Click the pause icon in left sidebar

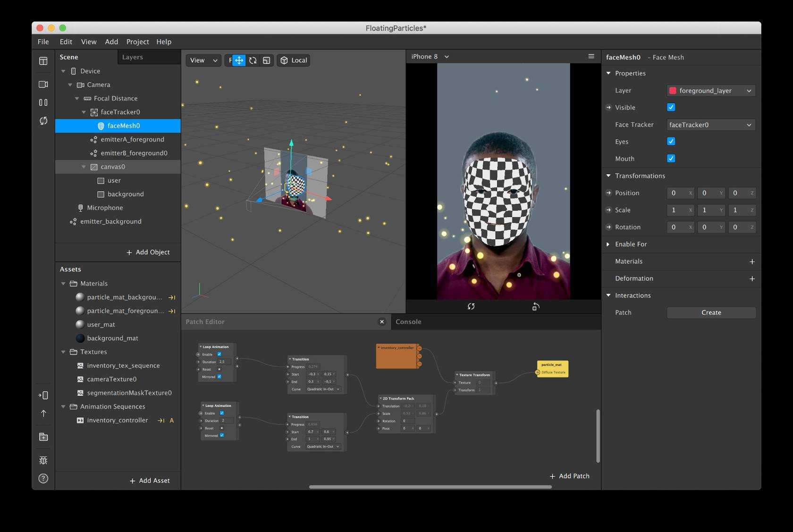(x=43, y=102)
